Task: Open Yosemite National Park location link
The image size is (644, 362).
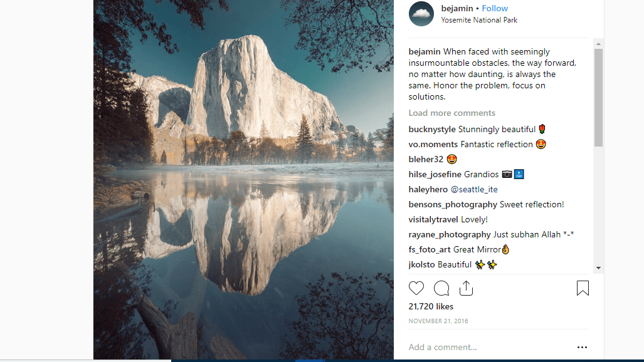Action: (479, 20)
